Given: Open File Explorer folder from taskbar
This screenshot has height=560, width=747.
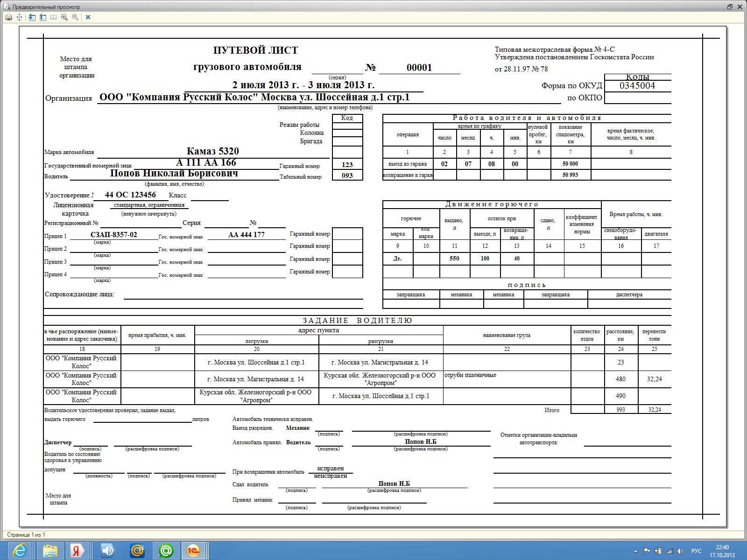Looking at the screenshot, I should pos(50,551).
